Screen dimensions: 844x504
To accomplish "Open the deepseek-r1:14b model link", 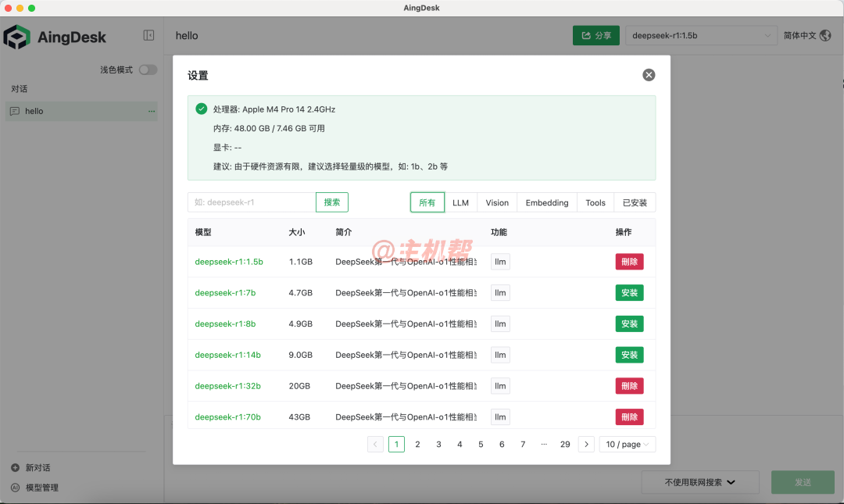I will coord(227,355).
